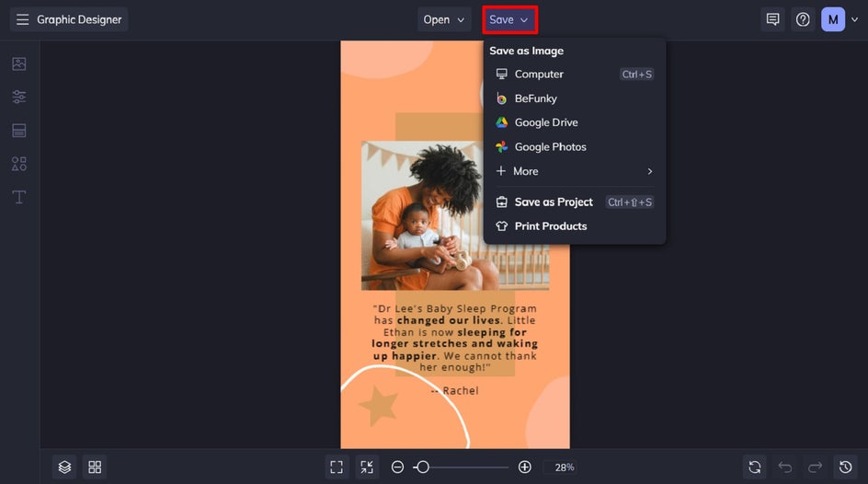Expand the More submenu arrow

[x=650, y=171]
